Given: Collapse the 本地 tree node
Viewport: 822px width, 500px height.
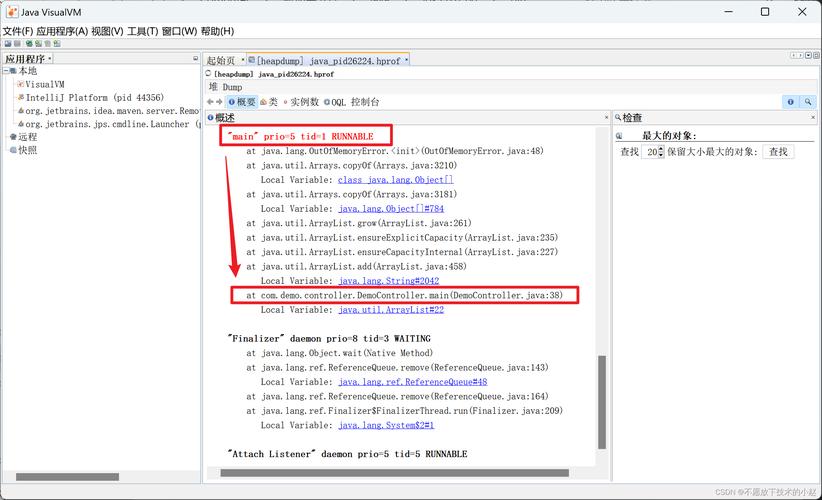Looking at the screenshot, I should [6, 71].
